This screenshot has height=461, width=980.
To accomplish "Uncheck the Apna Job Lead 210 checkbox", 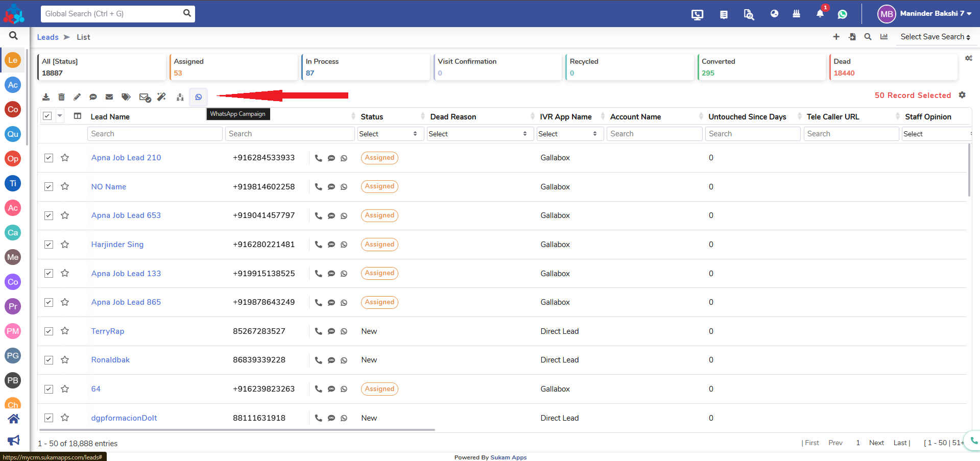I will tap(49, 158).
